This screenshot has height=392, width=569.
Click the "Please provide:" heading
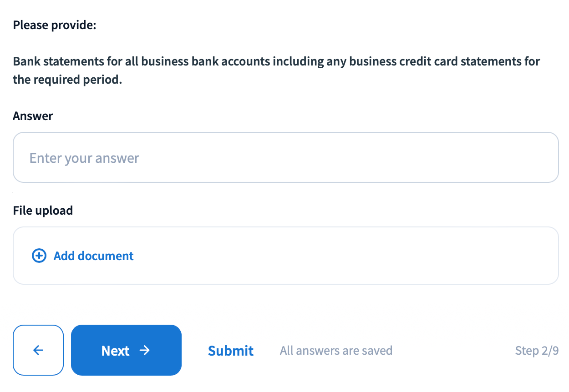click(55, 25)
